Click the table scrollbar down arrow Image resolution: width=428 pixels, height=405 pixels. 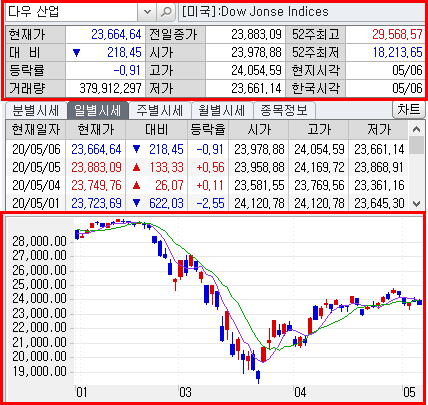point(417,203)
